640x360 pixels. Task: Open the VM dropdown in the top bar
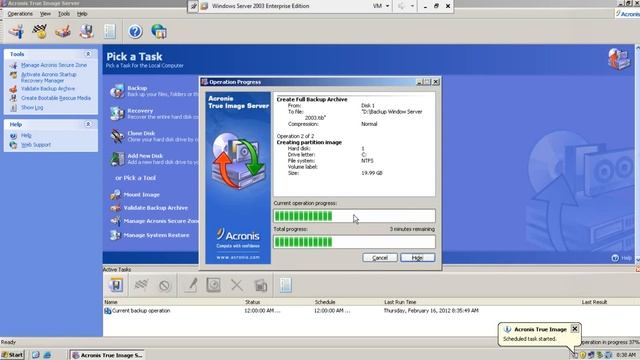click(x=381, y=6)
